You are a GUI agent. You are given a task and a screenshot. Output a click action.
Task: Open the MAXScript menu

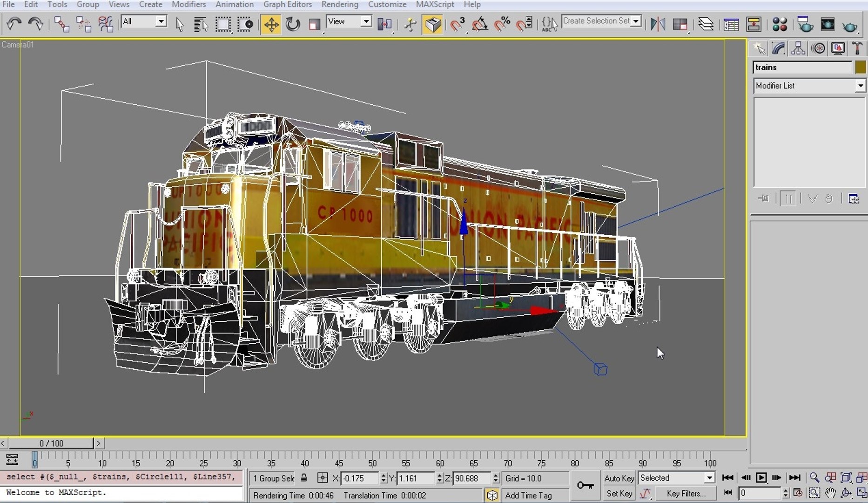[435, 5]
